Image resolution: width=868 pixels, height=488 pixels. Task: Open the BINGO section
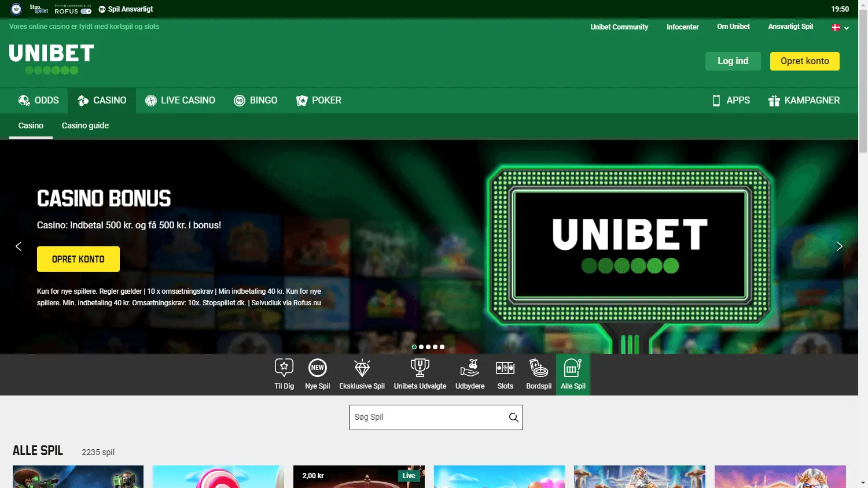click(256, 101)
